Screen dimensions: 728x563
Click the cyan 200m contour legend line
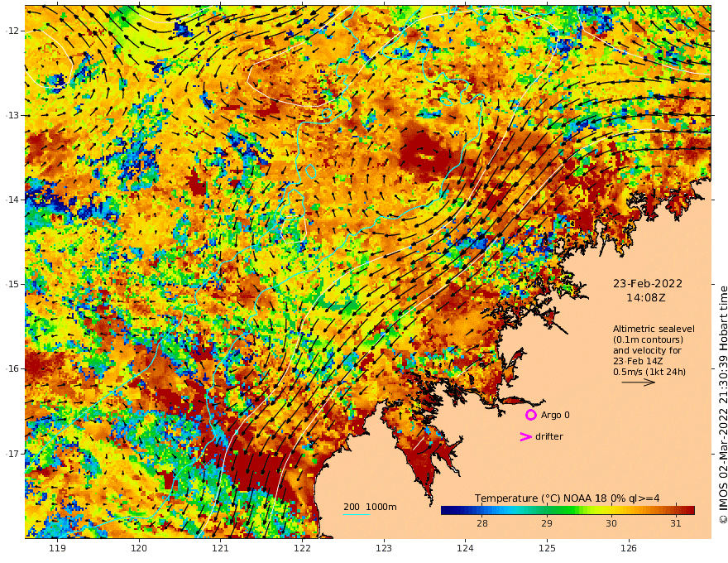click(357, 514)
